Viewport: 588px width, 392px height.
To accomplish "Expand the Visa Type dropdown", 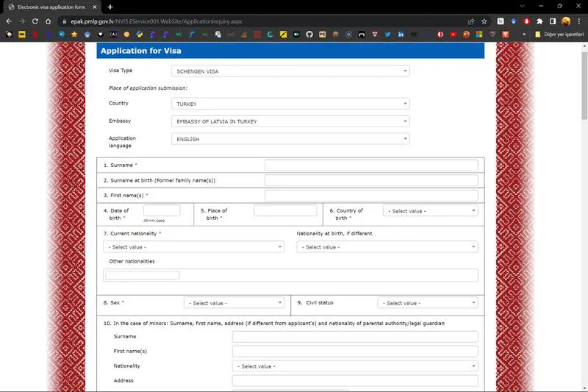I will [290, 71].
